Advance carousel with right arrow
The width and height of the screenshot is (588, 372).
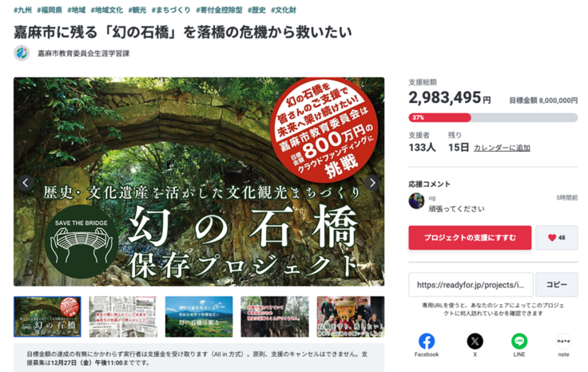click(x=372, y=183)
